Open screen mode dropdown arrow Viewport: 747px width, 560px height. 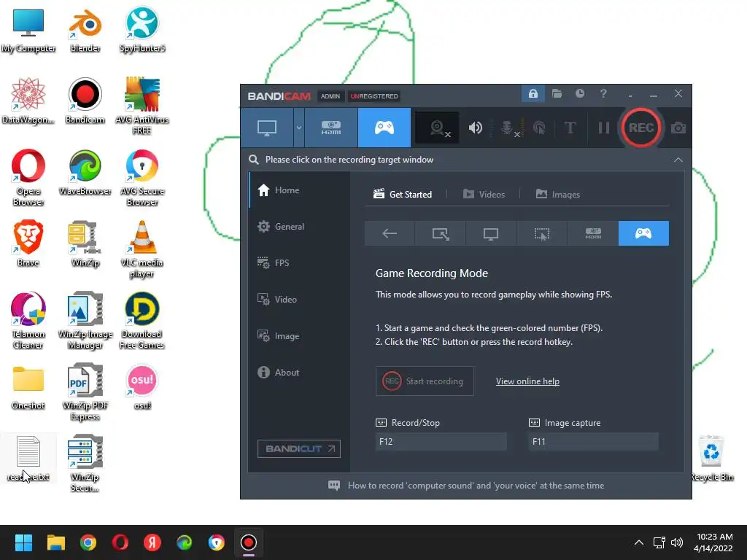click(x=298, y=128)
